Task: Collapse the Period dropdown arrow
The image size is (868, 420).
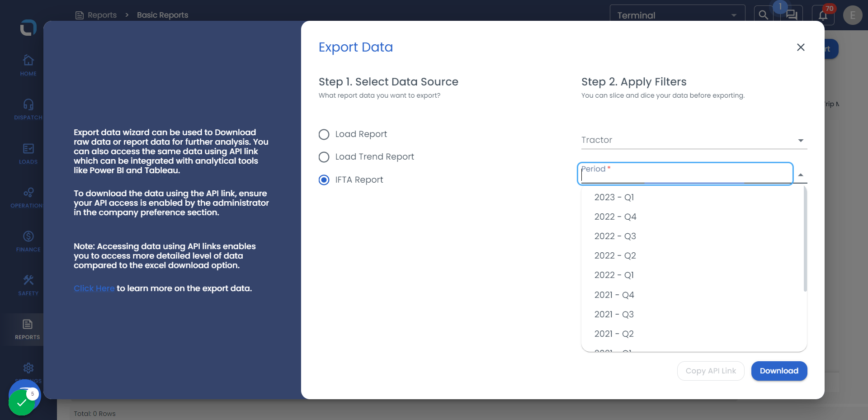Action: tap(801, 175)
